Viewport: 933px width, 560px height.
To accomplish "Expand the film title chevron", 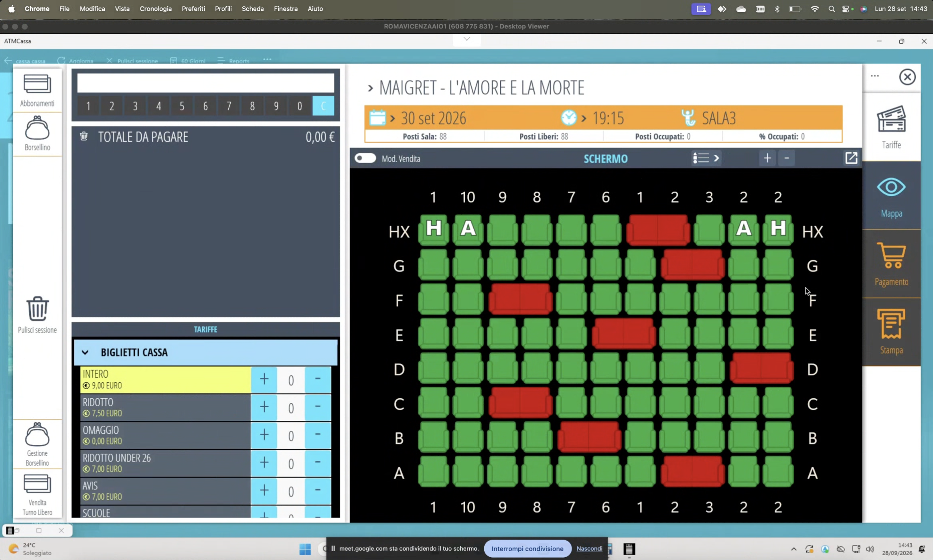I will tap(370, 88).
